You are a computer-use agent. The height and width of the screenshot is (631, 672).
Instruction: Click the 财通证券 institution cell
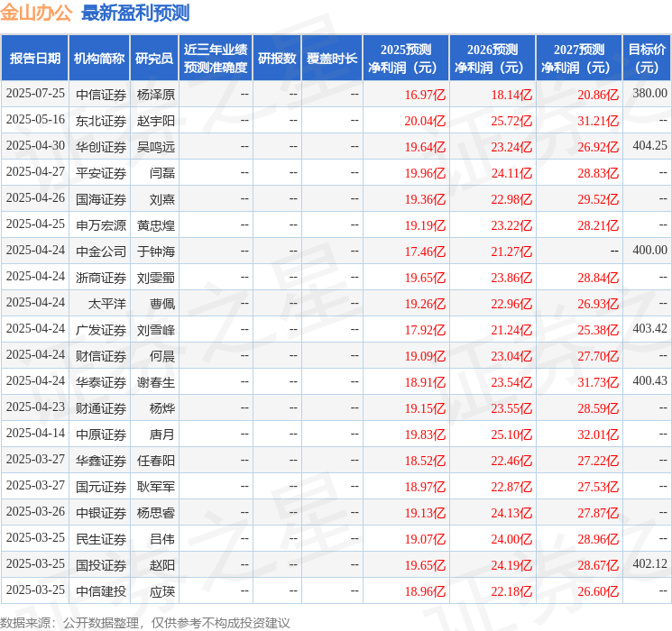point(101,408)
